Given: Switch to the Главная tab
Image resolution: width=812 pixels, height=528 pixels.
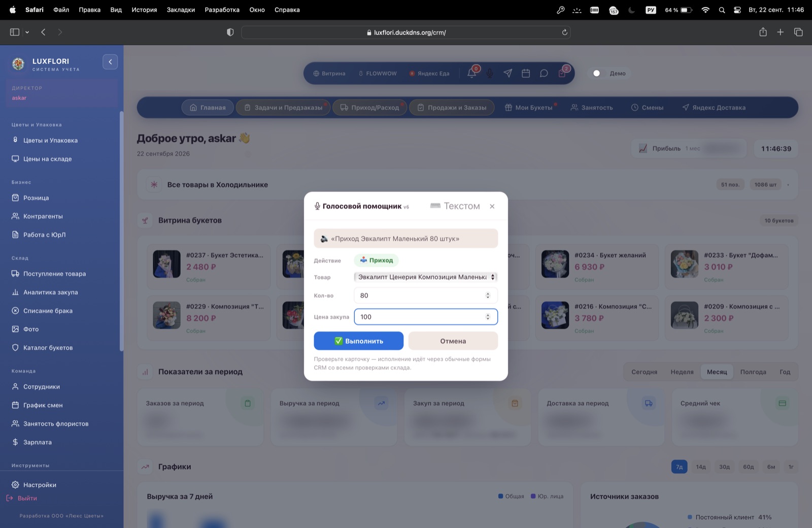Looking at the screenshot, I should coord(208,108).
